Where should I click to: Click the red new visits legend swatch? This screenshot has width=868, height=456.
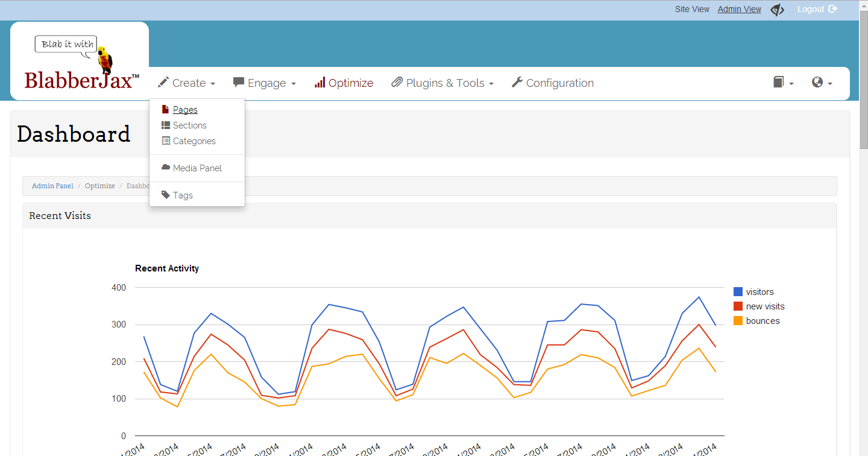click(738, 306)
